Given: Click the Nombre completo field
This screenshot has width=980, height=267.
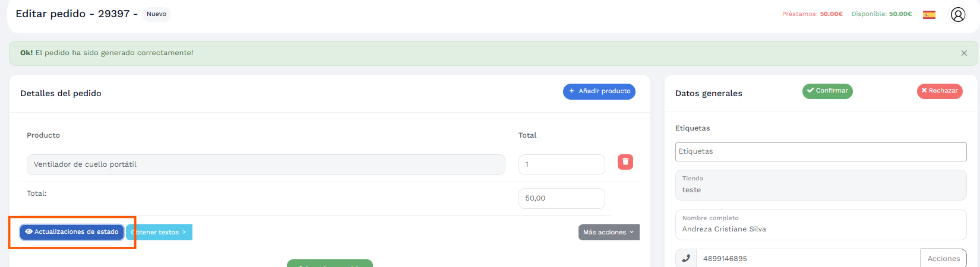Looking at the screenshot, I should (821, 225).
